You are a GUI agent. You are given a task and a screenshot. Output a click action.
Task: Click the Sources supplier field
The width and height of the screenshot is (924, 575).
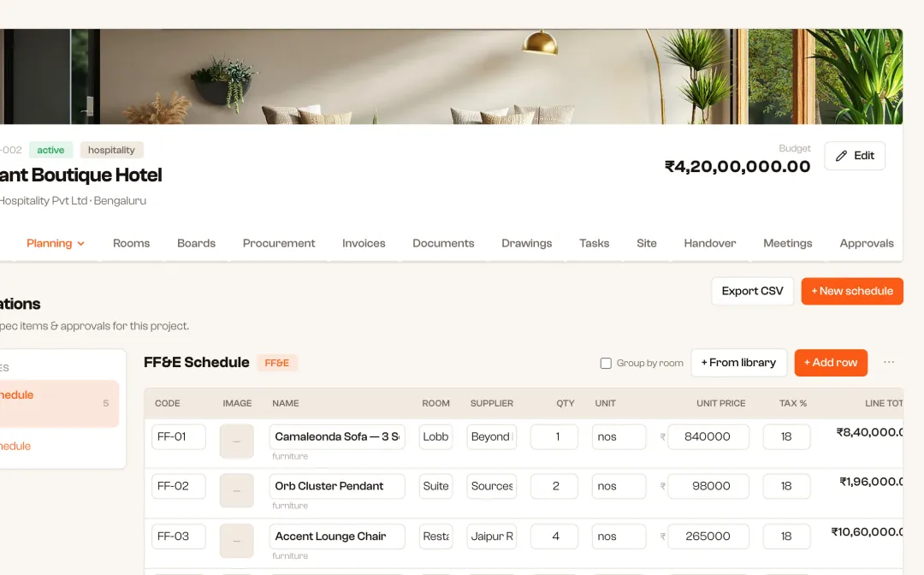point(491,486)
